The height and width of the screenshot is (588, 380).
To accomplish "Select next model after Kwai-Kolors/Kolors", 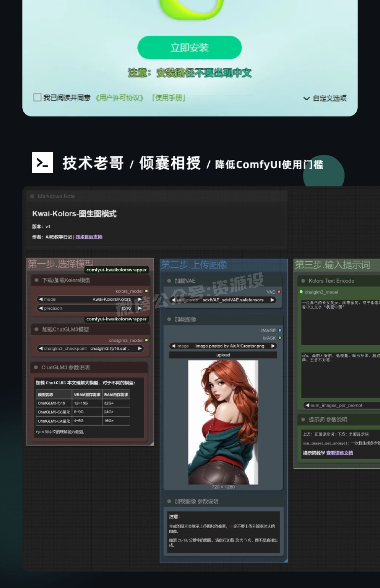I will click(140, 299).
